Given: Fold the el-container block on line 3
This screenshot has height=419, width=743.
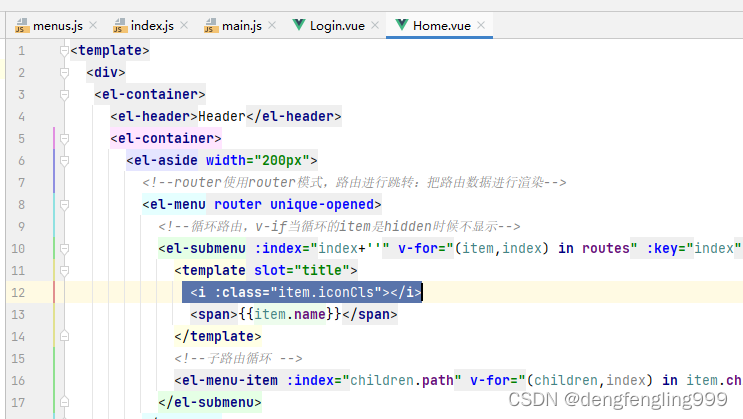Looking at the screenshot, I should (x=64, y=95).
